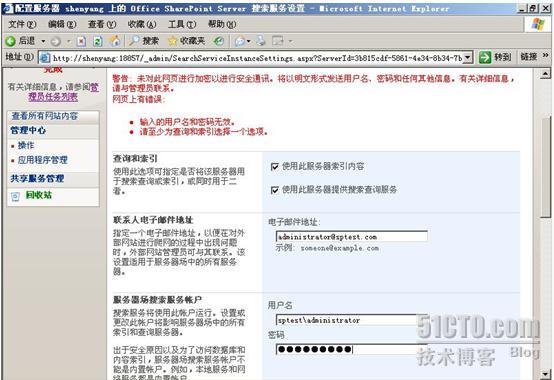Click the 请至少为查询和索引选择一个选项 error text
This screenshot has width=554, height=380.
tap(204, 132)
